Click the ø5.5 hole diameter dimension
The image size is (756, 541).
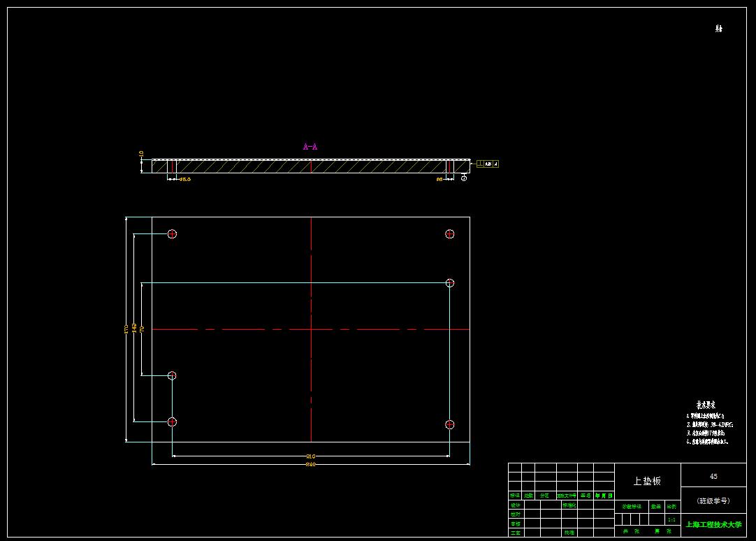click(x=185, y=180)
